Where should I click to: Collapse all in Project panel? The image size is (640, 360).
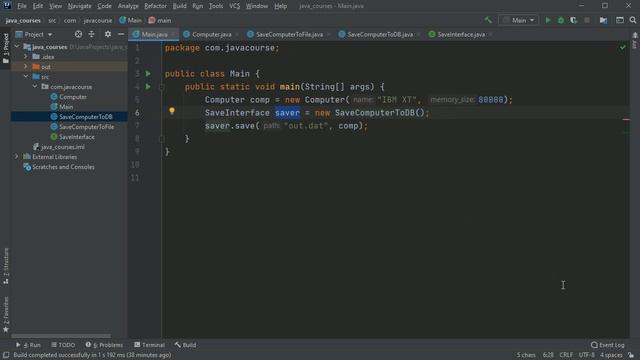(x=91, y=34)
